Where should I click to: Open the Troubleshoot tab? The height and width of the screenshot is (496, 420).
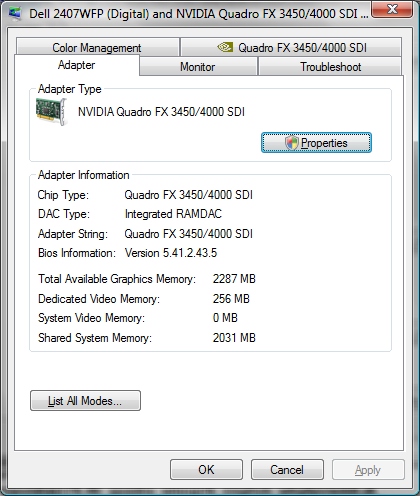[x=330, y=66]
